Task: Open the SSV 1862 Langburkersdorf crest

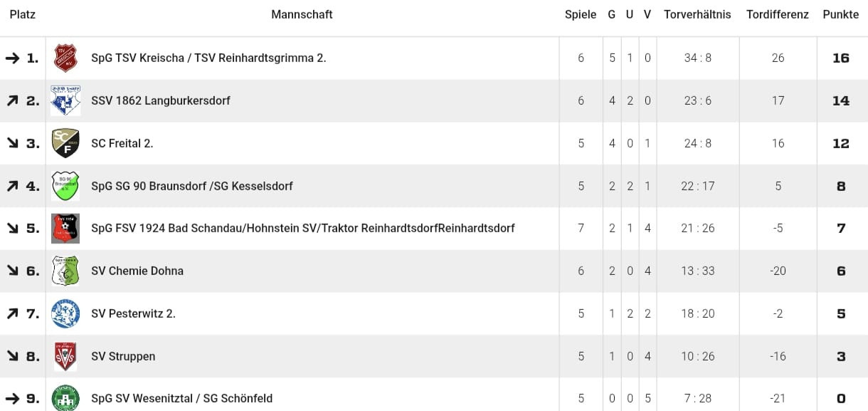Action: coord(65,100)
